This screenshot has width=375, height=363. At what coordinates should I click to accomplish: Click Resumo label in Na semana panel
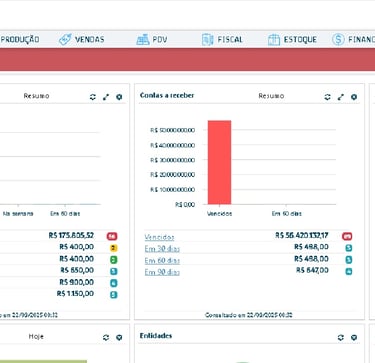point(36,96)
